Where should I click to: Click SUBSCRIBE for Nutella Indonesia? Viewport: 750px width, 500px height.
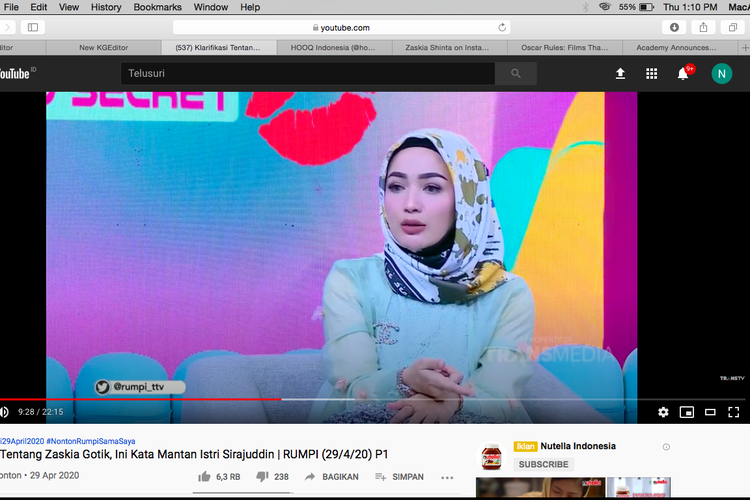tap(543, 464)
